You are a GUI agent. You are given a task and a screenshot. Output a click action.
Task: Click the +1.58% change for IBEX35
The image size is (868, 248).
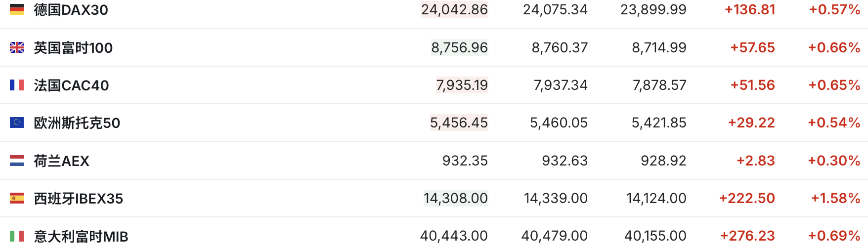click(x=835, y=198)
